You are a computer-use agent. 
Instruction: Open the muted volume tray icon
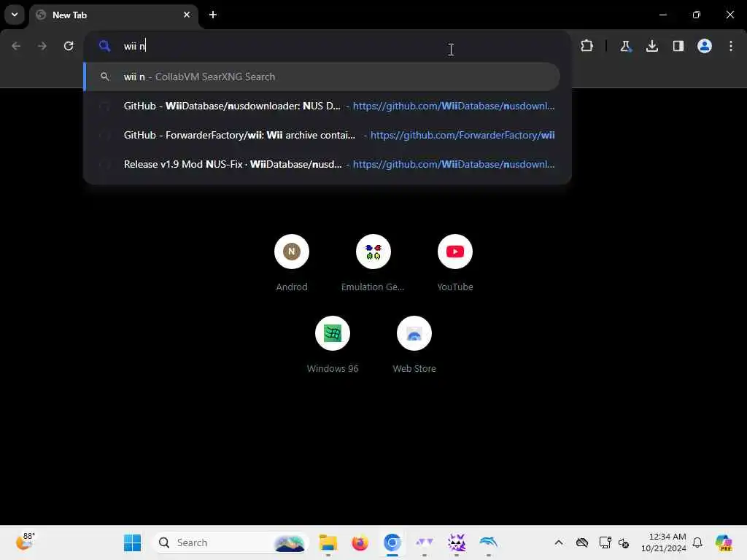click(x=624, y=542)
